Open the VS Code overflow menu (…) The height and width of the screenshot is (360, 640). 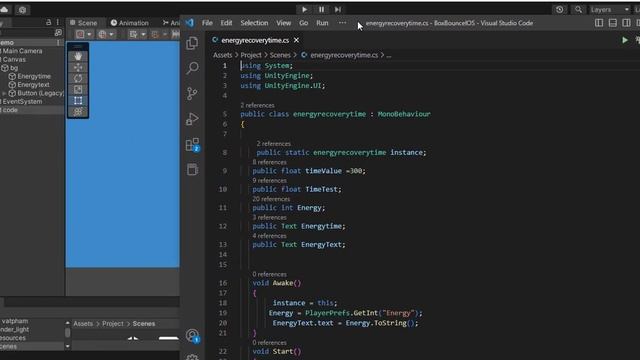pyautogui.click(x=342, y=23)
